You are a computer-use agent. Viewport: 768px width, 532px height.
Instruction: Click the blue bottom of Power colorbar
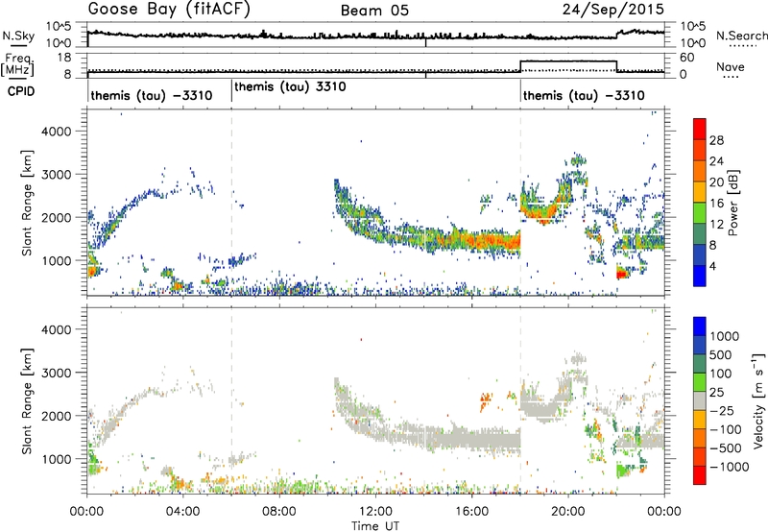coord(700,276)
